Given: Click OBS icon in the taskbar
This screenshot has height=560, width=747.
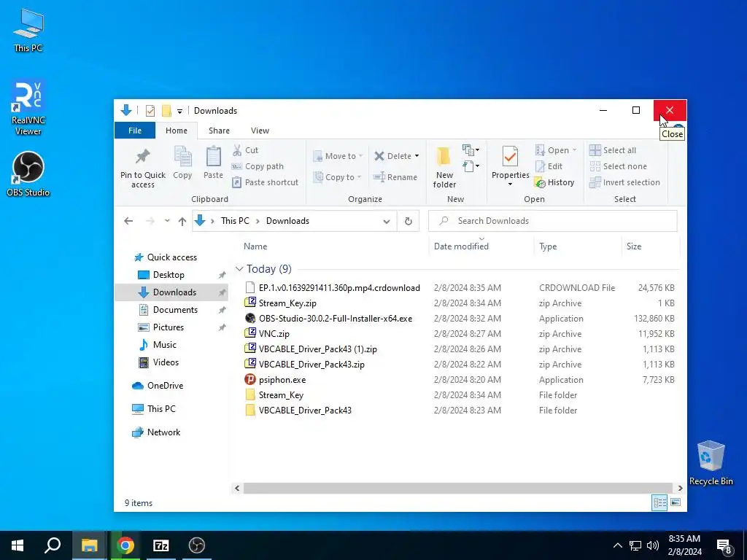Looking at the screenshot, I should [x=197, y=545].
